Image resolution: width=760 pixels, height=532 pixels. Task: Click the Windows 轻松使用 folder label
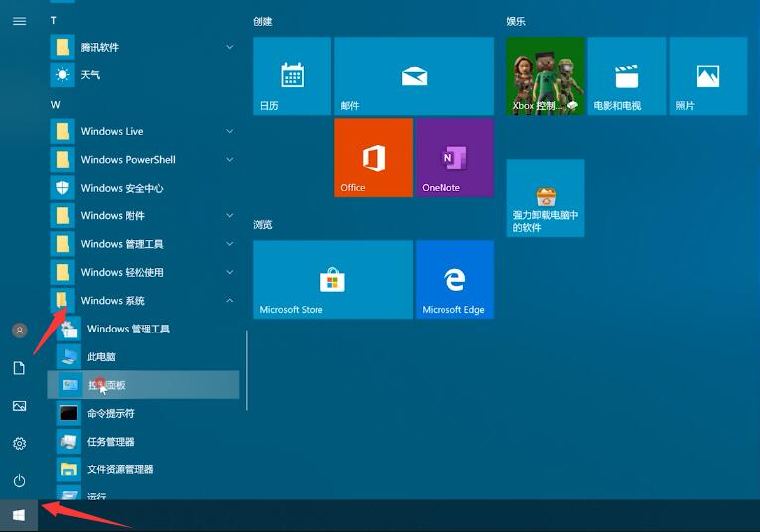pyautogui.click(x=122, y=272)
